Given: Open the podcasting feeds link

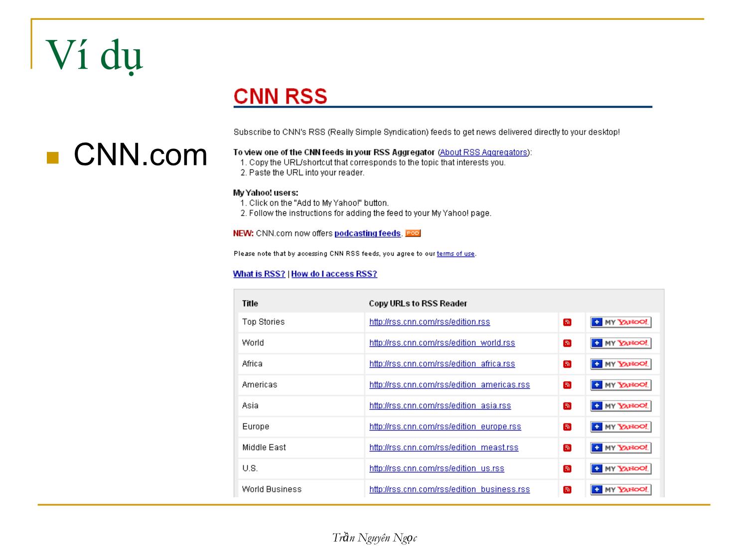Looking at the screenshot, I should tap(367, 233).
